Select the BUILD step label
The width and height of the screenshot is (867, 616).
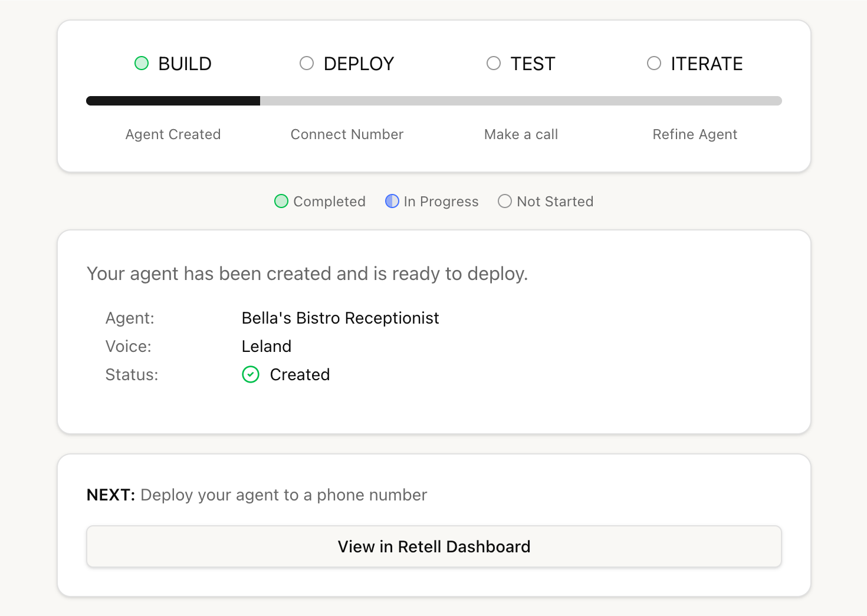[185, 64]
